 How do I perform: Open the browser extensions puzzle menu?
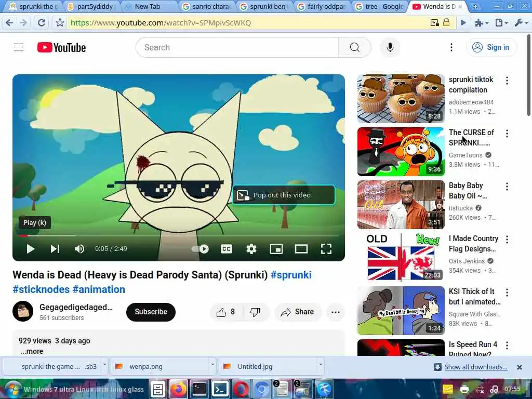tap(481, 23)
